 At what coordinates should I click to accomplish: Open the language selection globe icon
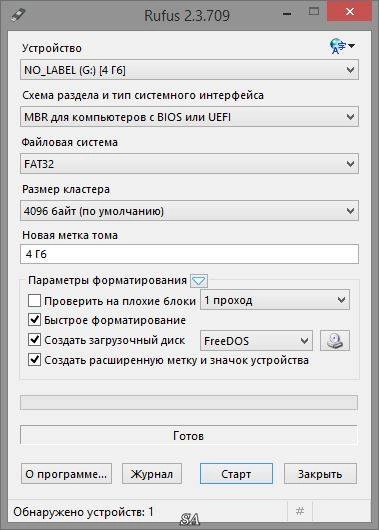pos(341,46)
